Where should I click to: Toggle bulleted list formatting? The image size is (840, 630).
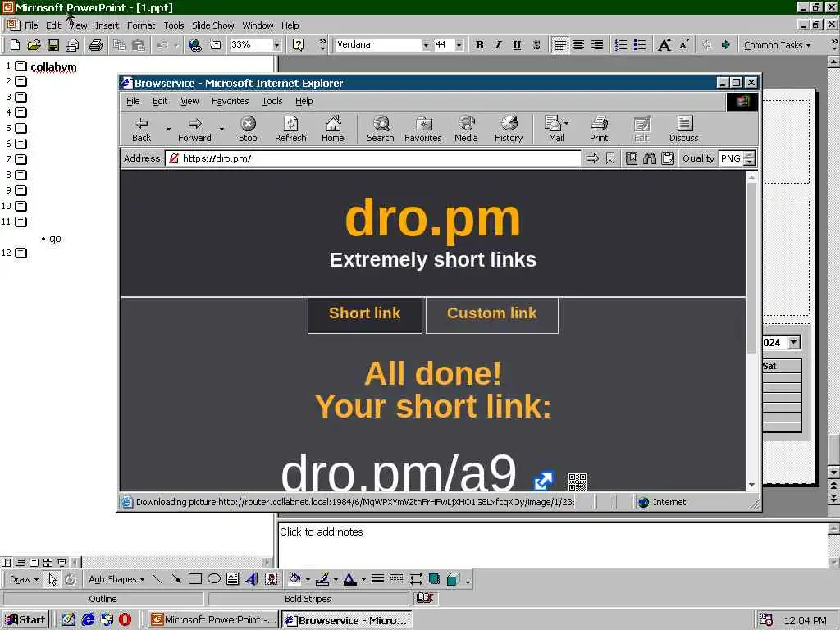pos(640,45)
